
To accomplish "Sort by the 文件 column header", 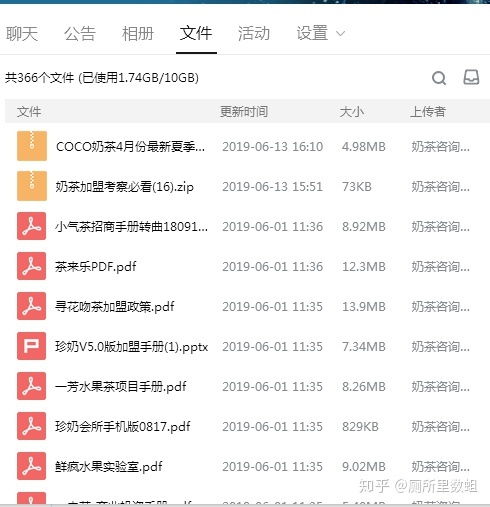I will point(29,112).
